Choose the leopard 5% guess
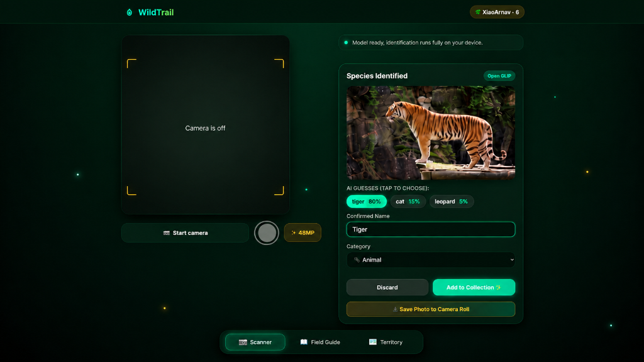The width and height of the screenshot is (644, 362). click(x=452, y=202)
